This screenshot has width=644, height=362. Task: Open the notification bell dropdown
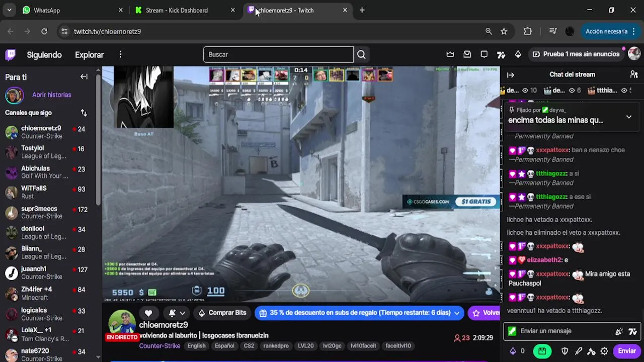tap(177, 313)
